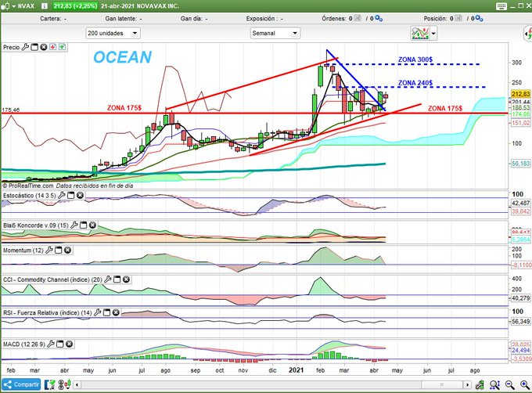Click the OCEAN label on the chart
Image resolution: width=532 pixels, height=393 pixels.
[x=123, y=57]
